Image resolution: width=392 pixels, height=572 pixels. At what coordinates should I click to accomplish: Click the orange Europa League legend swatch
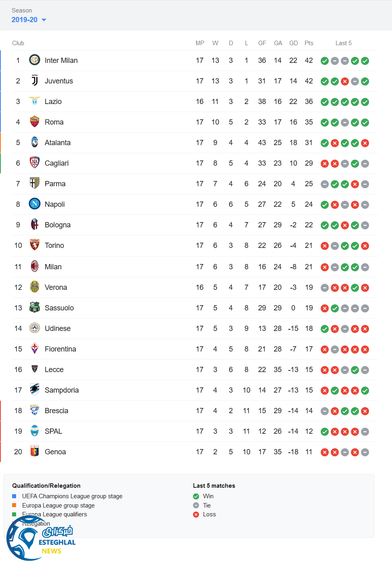coord(15,505)
